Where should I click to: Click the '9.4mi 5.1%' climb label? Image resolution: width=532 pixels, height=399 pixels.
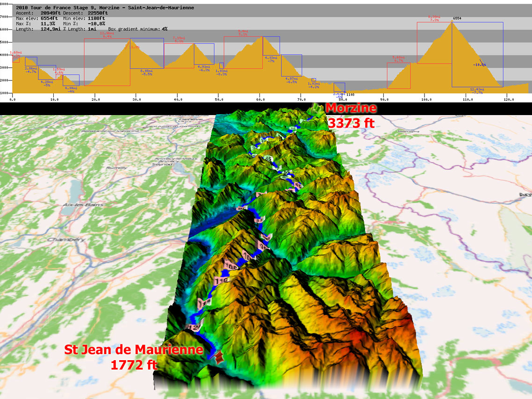click(243, 33)
